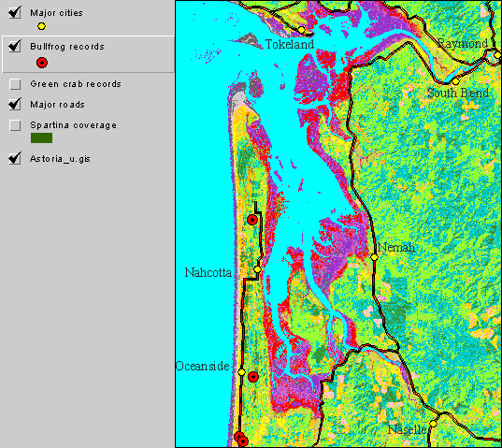
Task: Click the Tokeland city marker on map
Action: 302,30
